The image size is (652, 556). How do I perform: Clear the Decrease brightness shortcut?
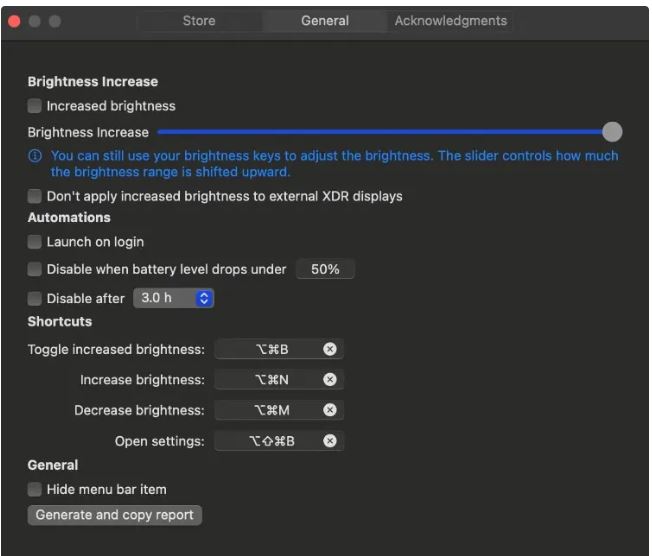(330, 410)
